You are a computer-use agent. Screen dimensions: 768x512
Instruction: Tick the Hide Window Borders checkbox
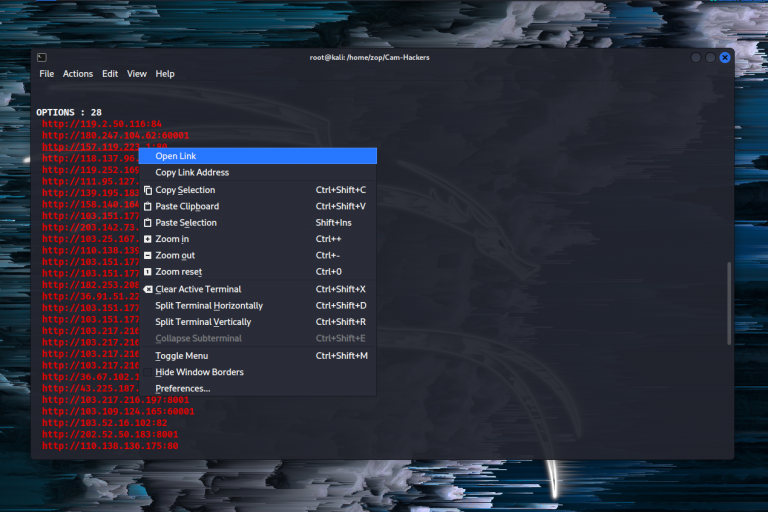coord(147,372)
